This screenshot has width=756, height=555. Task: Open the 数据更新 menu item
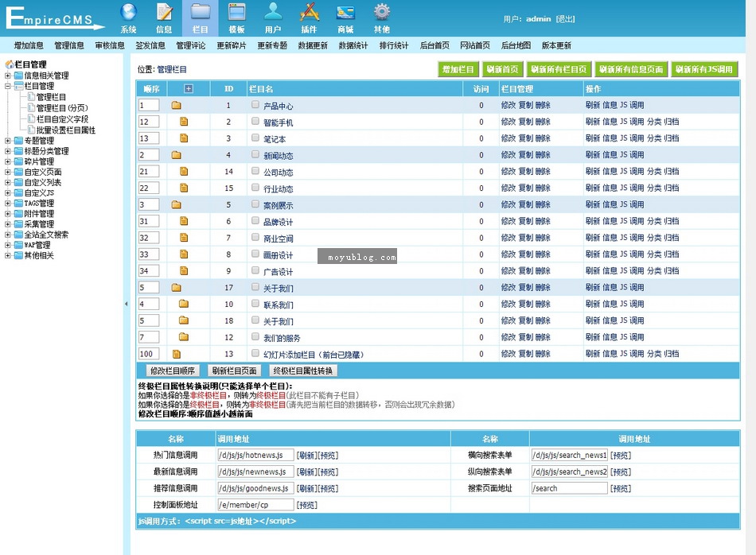[313, 45]
